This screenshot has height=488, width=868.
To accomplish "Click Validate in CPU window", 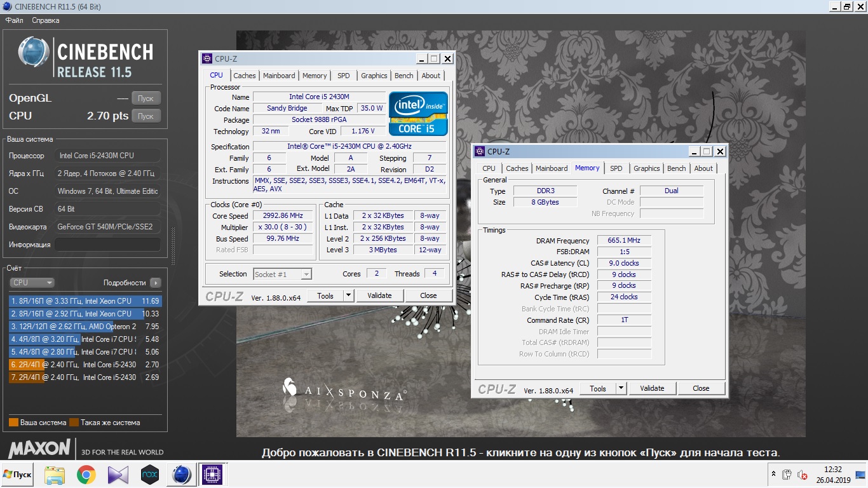I will tap(379, 295).
